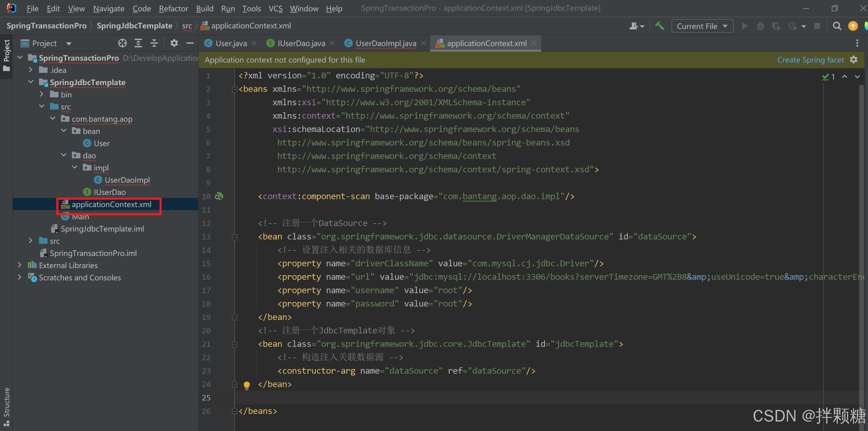Open Project panel settings gear
Screen dimensions: 868x431
pyautogui.click(x=174, y=43)
